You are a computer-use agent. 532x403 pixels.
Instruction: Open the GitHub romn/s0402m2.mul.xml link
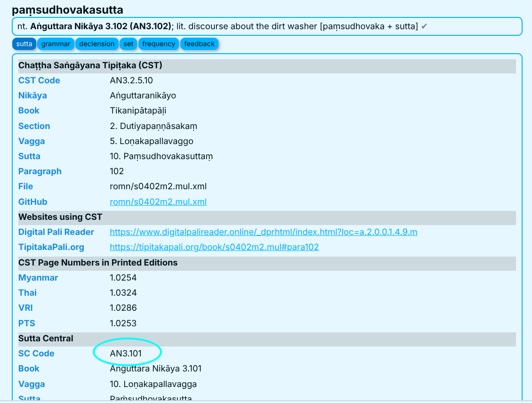tap(158, 202)
